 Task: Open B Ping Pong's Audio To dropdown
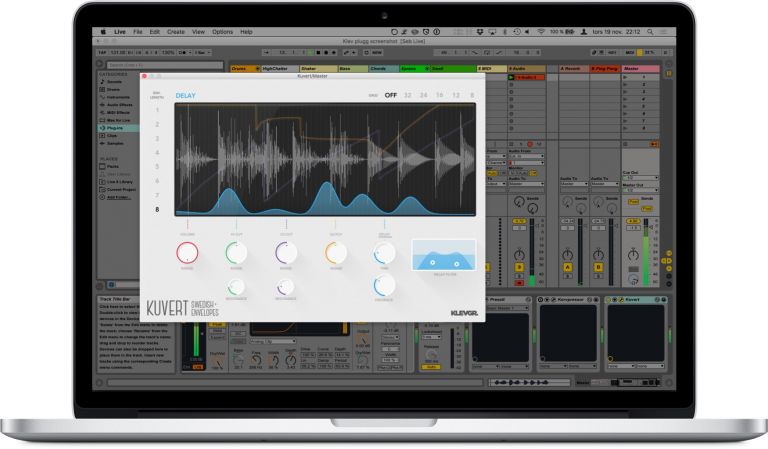(x=604, y=184)
